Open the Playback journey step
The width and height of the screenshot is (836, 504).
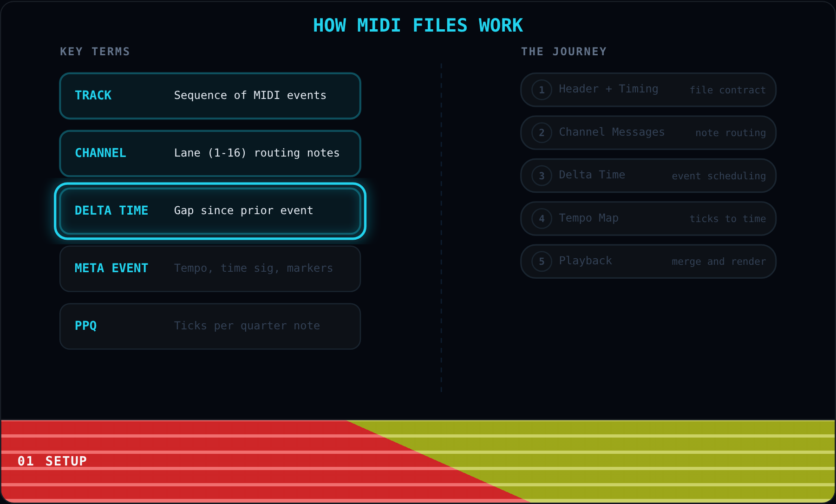pos(648,262)
